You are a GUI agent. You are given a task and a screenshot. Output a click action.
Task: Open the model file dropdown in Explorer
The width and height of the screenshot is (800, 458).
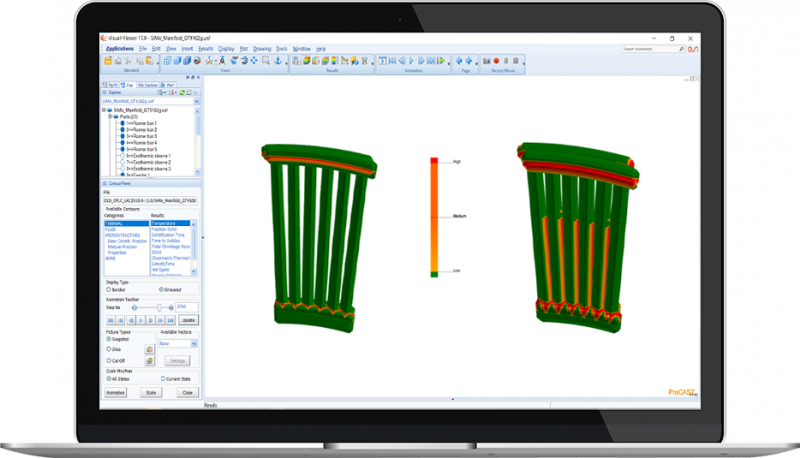click(197, 101)
